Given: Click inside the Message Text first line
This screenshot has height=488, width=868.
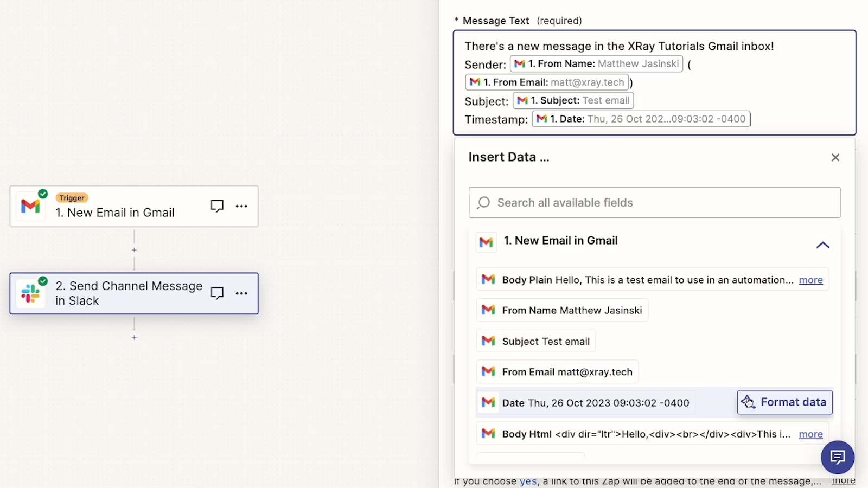Looking at the screenshot, I should pos(619,46).
